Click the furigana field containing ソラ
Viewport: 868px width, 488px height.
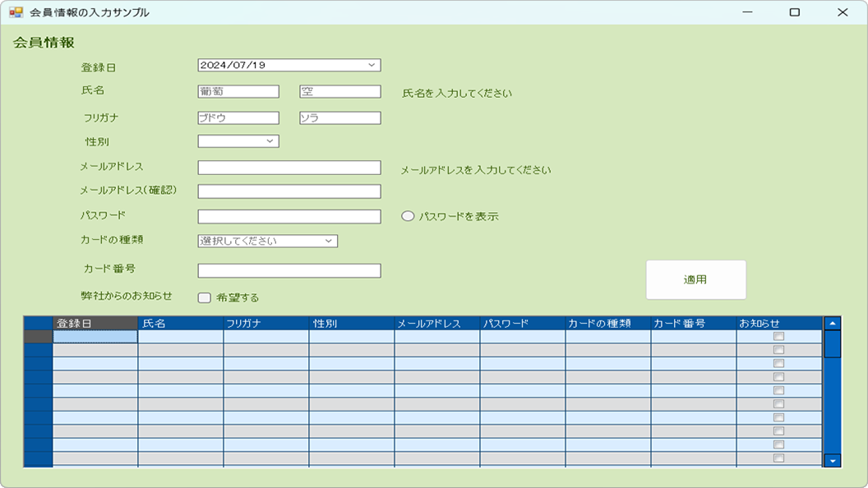340,117
